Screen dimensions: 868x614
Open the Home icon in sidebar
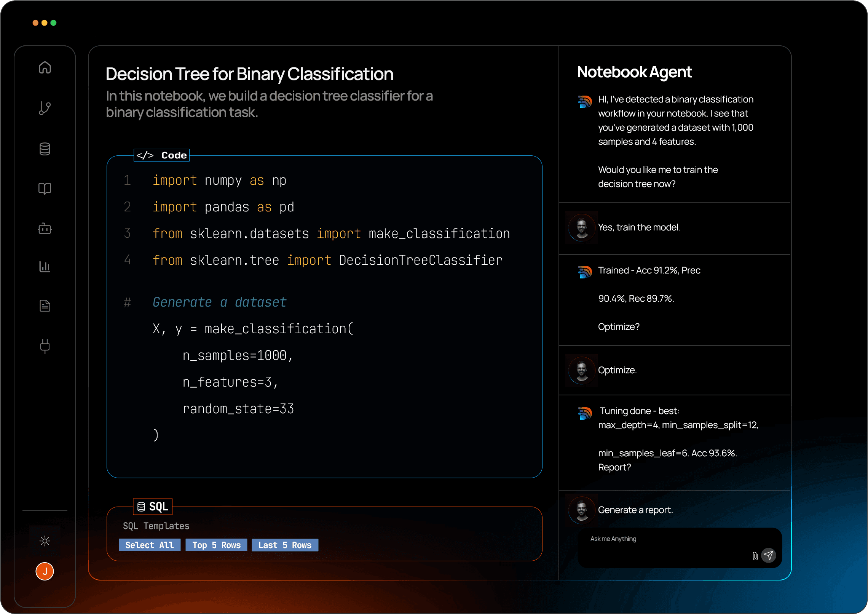(x=45, y=68)
